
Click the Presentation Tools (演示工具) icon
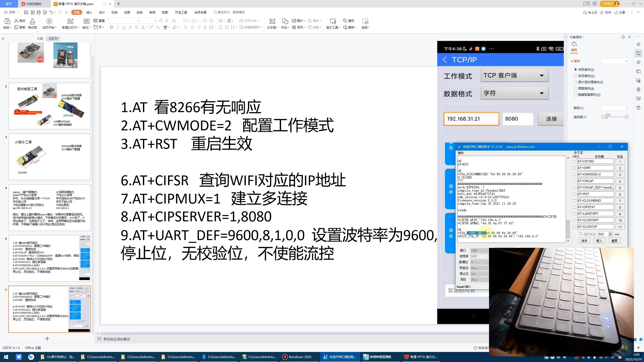(x=333, y=21)
